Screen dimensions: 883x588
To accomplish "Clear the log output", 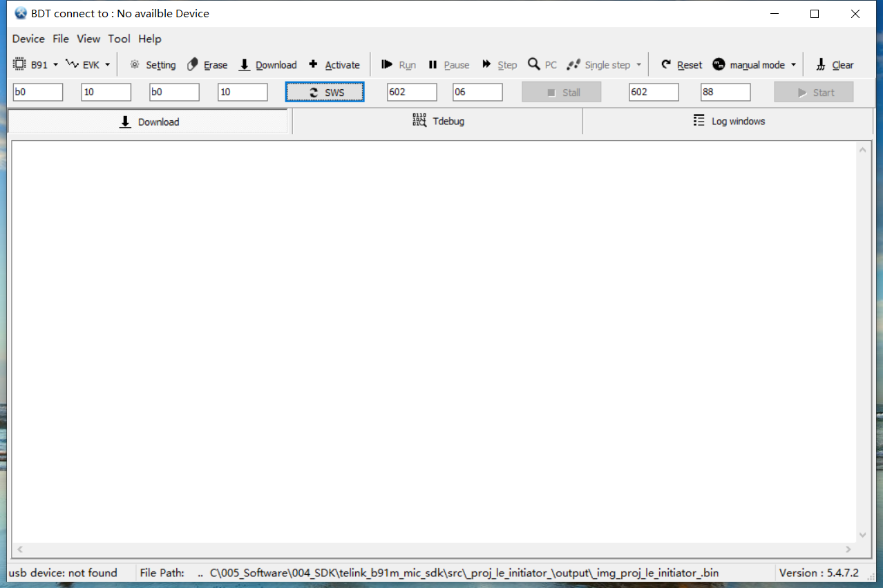I will [822, 64].
